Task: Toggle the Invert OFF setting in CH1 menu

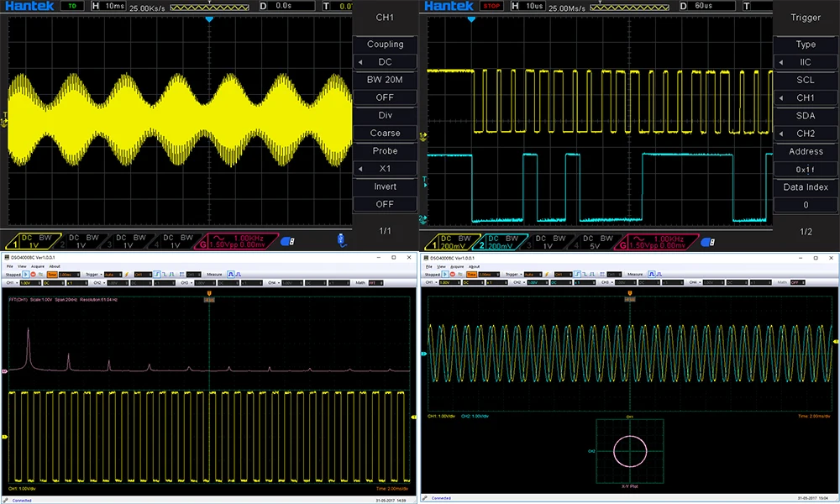Action: tap(384, 203)
